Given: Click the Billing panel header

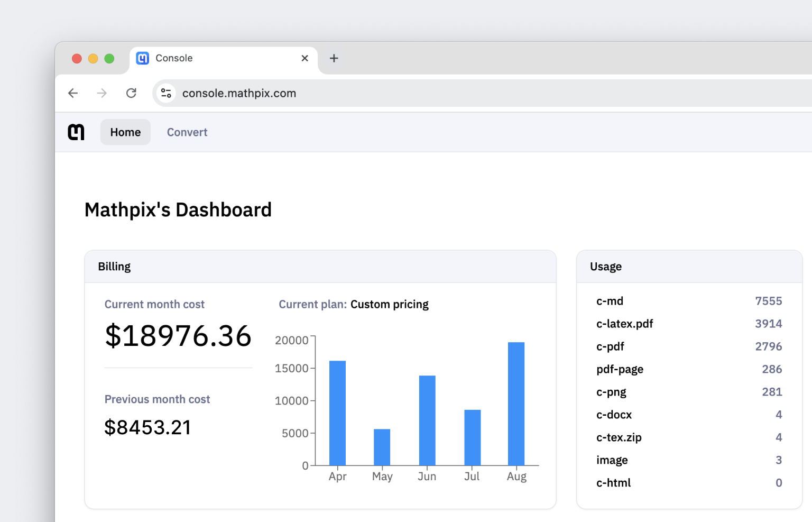Looking at the screenshot, I should pyautogui.click(x=320, y=267).
